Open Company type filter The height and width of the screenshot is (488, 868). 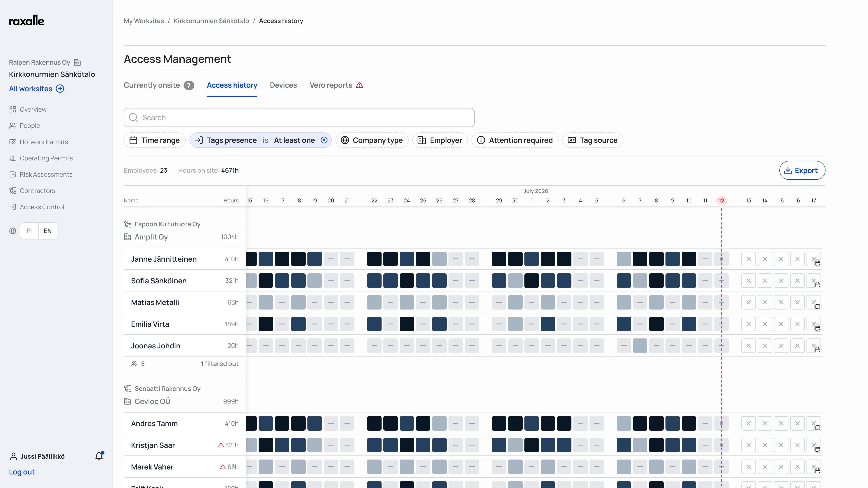point(372,140)
